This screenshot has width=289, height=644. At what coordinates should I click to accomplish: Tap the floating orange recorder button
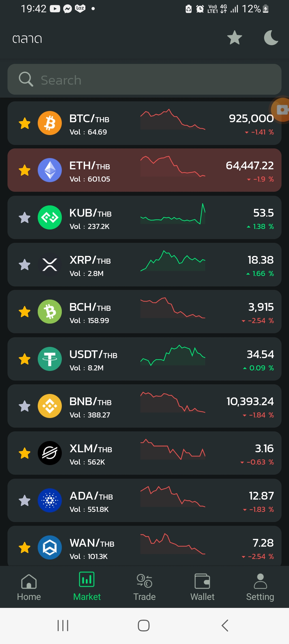[x=280, y=110]
